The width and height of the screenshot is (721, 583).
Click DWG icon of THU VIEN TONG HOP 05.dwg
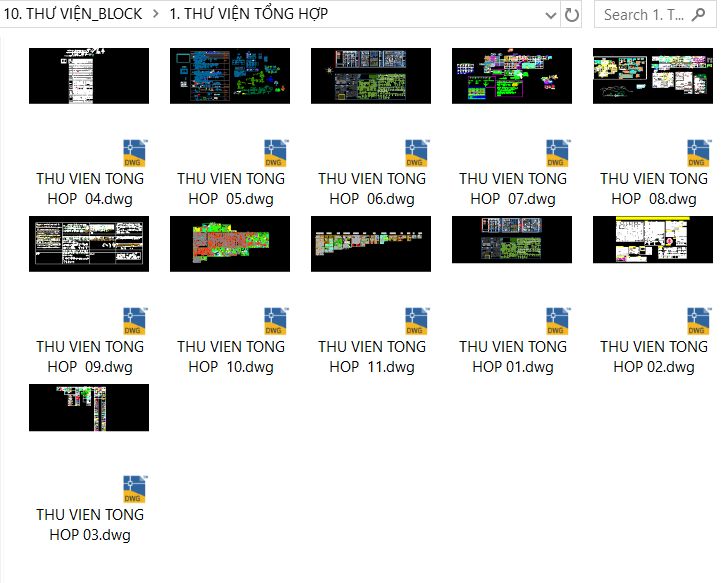[x=276, y=153]
